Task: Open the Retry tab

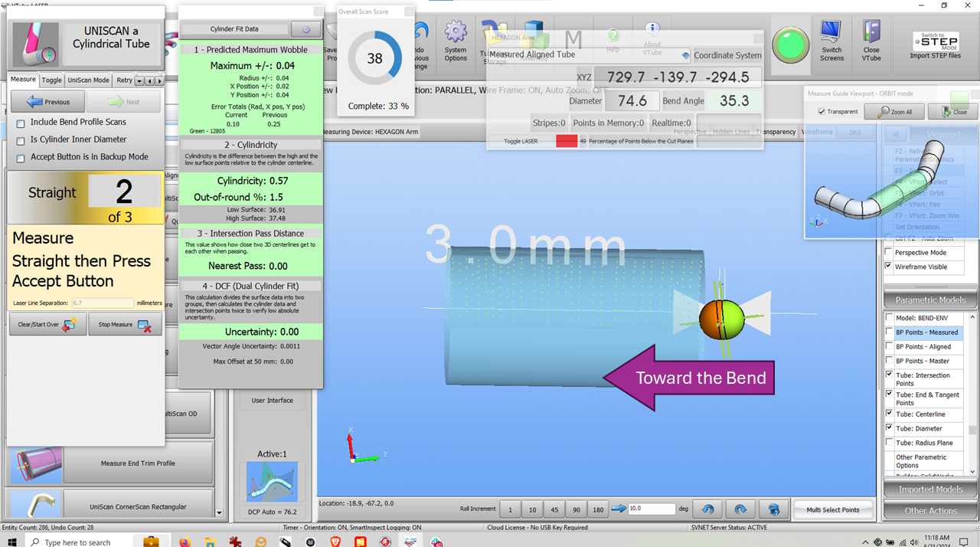Action: coord(123,80)
